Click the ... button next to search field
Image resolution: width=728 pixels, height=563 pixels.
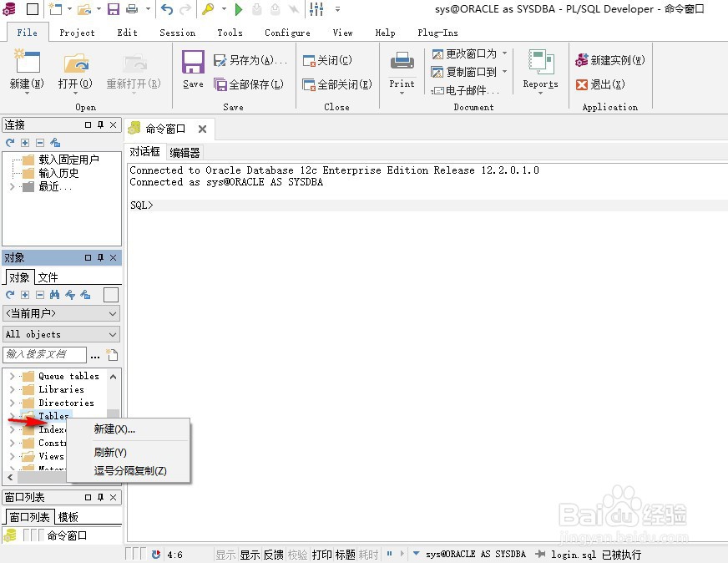tap(95, 355)
